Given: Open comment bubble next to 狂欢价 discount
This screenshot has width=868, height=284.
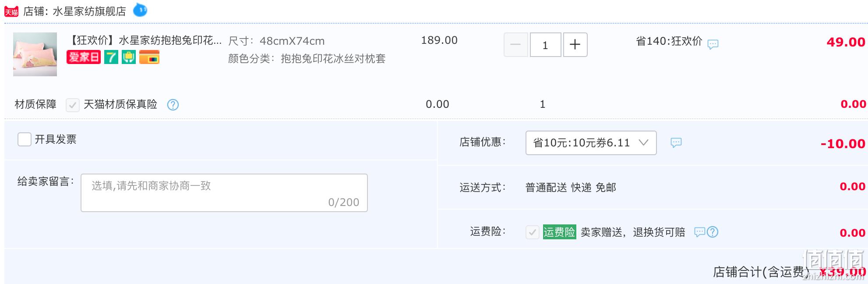Looking at the screenshot, I should (x=713, y=44).
